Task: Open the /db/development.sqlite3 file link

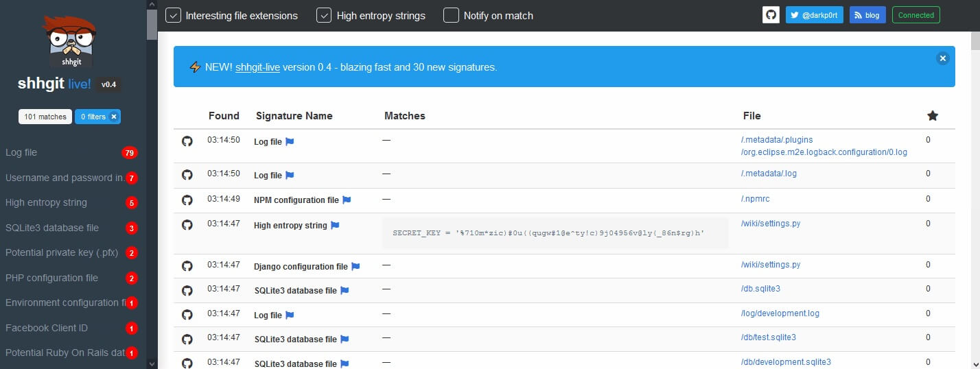Action: click(786, 362)
